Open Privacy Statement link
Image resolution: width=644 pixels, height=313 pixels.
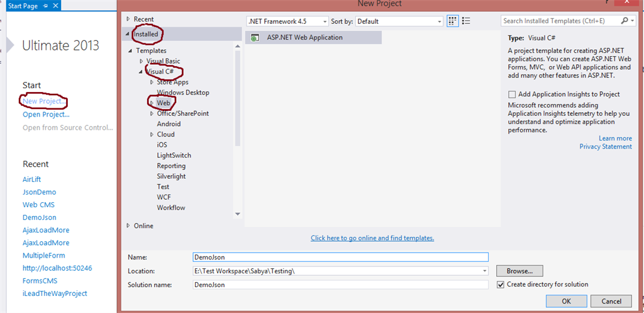(x=606, y=146)
